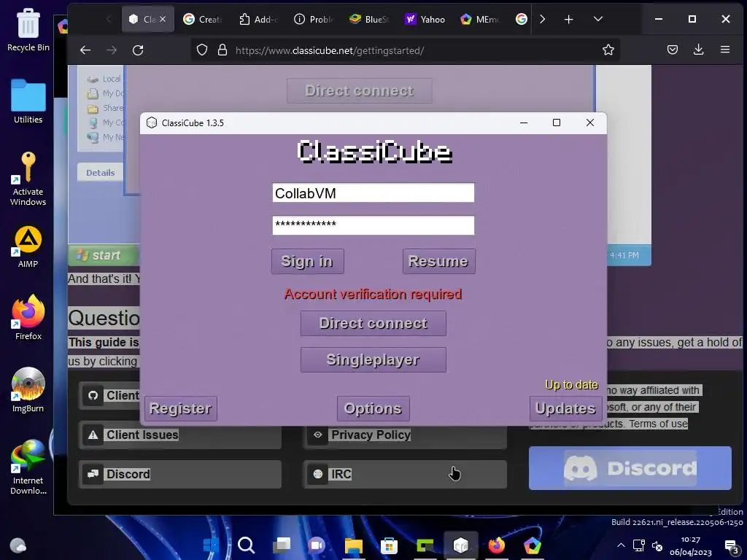Viewport: 747px width, 560px height.
Task: Switch to the last Google tab
Action: coord(521,20)
